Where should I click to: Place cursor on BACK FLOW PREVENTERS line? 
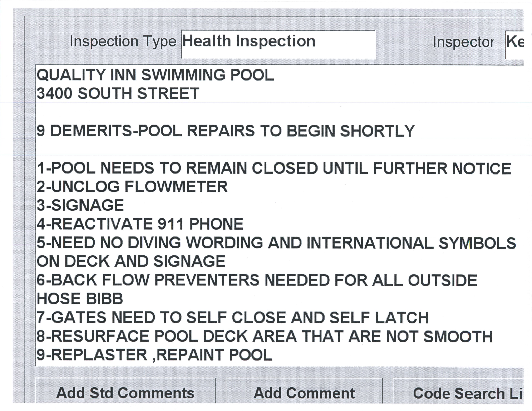[x=257, y=280]
